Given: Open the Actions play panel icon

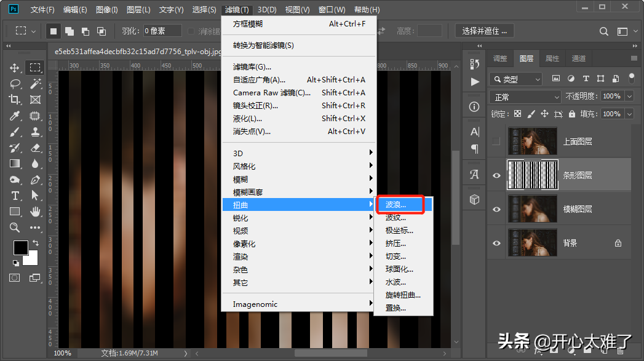Looking at the screenshot, I should (475, 82).
